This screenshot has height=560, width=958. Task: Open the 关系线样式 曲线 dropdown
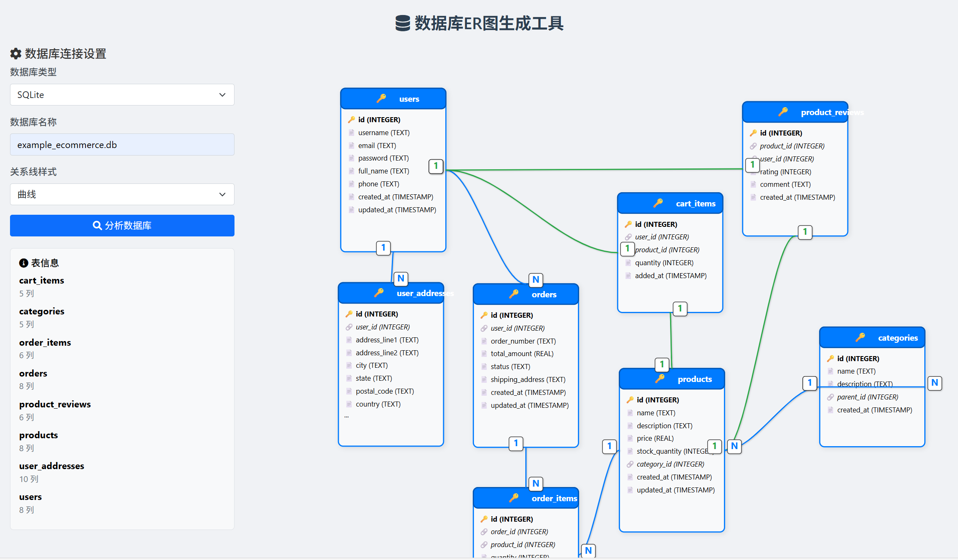point(122,194)
